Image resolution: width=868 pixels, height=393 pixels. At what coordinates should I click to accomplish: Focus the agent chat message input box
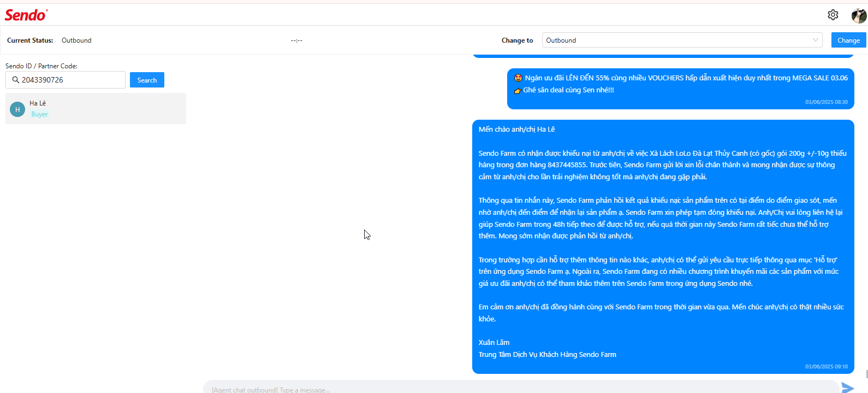[521, 388]
